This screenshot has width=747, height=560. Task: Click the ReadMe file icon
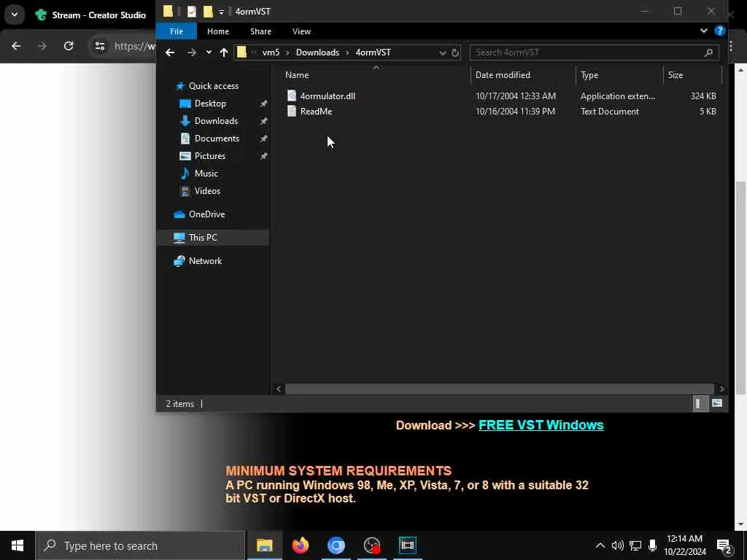(292, 111)
